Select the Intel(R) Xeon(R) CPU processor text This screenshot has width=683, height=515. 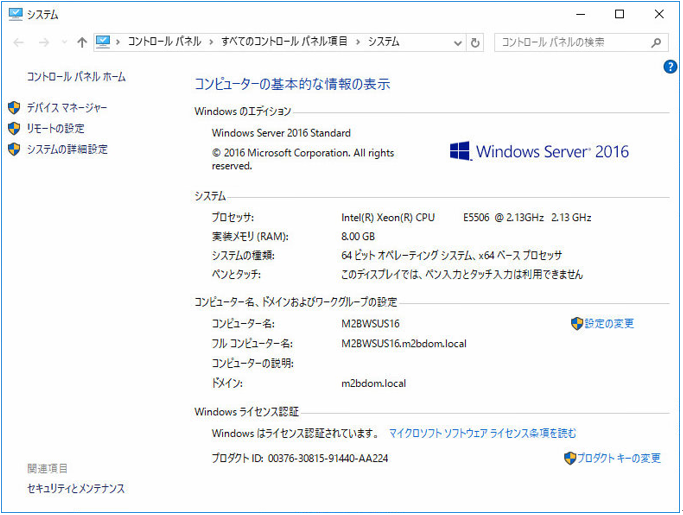click(388, 217)
